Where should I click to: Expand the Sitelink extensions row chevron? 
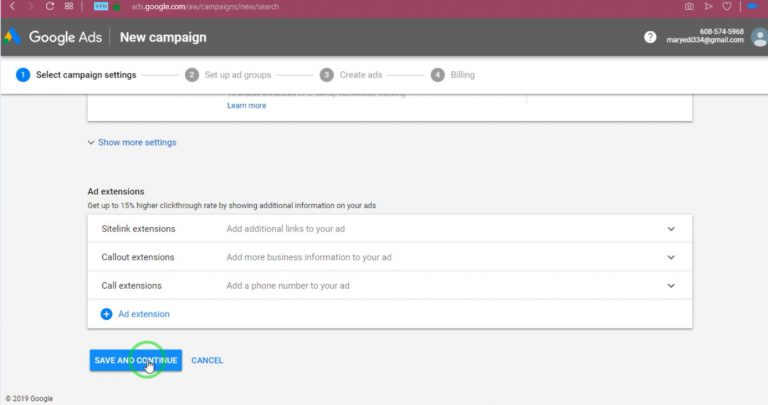click(671, 229)
